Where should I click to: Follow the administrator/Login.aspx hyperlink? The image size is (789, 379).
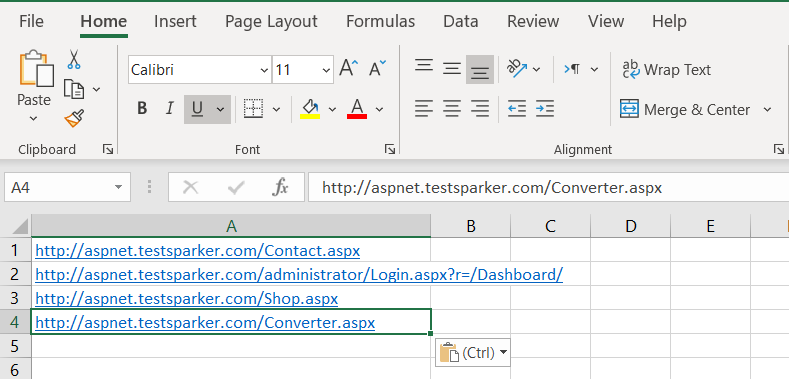[299, 275]
